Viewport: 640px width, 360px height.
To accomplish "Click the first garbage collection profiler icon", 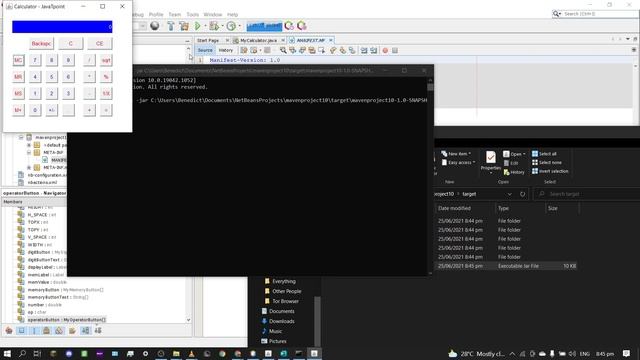I will [x=289, y=26].
